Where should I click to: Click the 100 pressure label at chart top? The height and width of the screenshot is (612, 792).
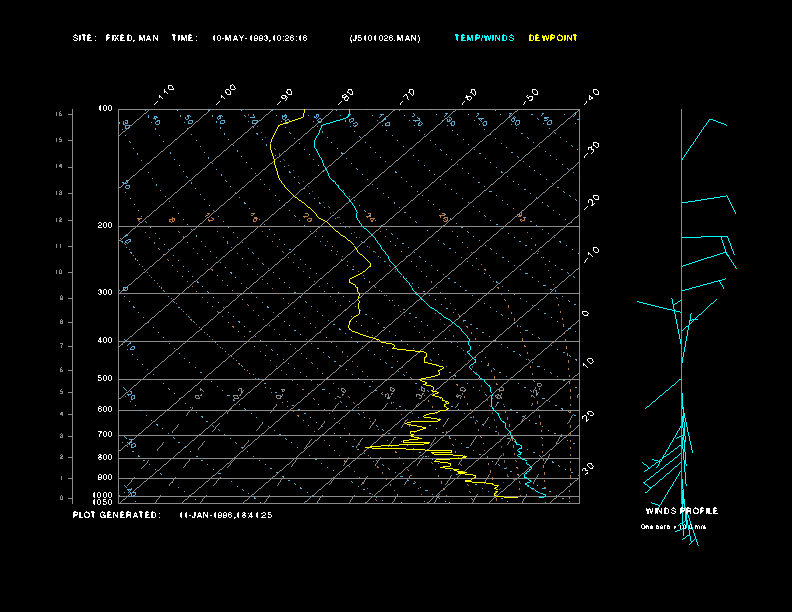pos(104,108)
